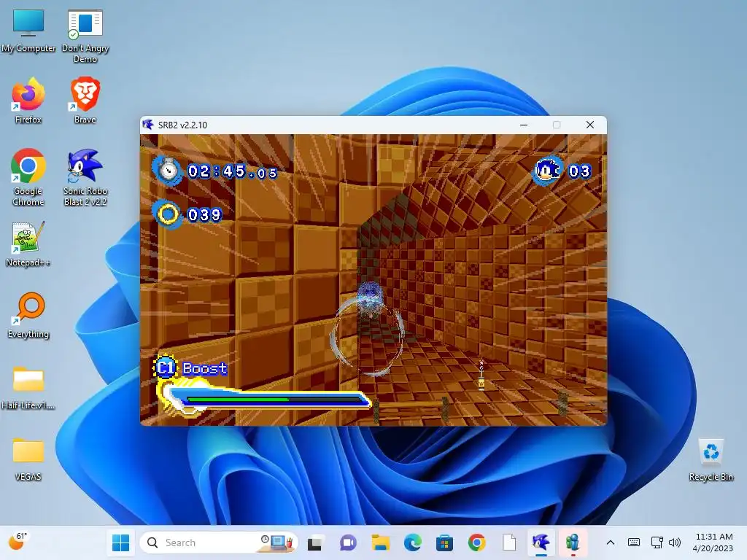
Task: Close the SRB2 v2.2.10 window
Action: point(589,125)
